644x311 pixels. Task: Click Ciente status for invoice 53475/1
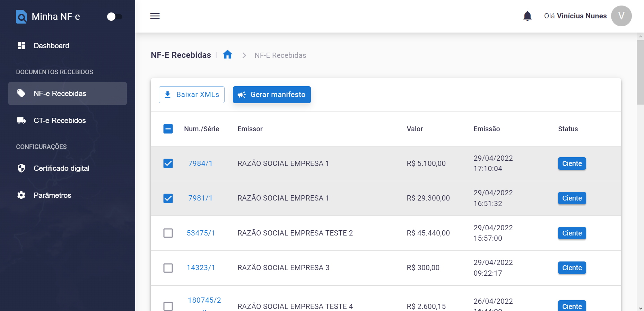click(x=572, y=233)
